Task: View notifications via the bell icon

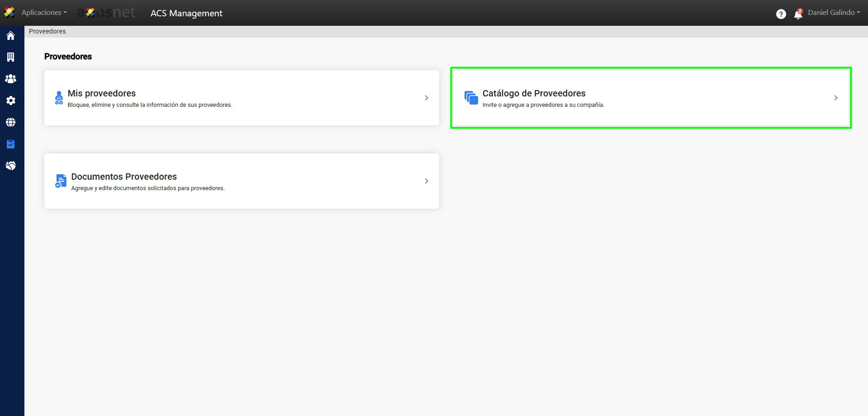Action: (798, 14)
